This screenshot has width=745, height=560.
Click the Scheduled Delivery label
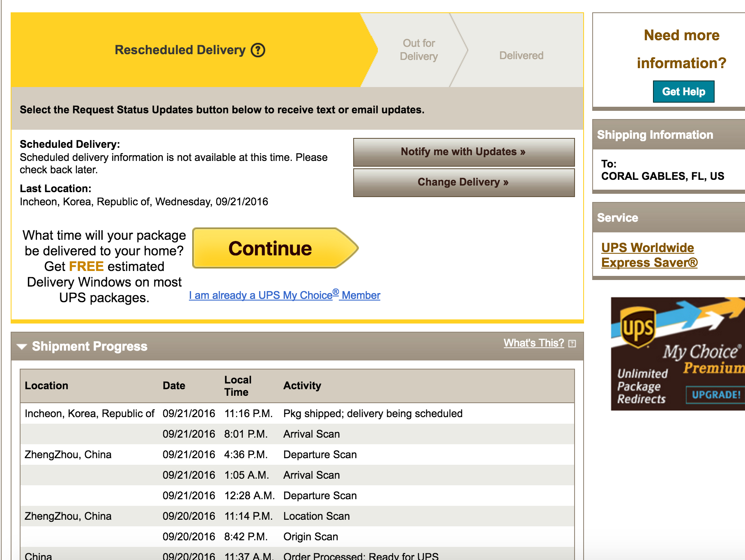tap(70, 144)
